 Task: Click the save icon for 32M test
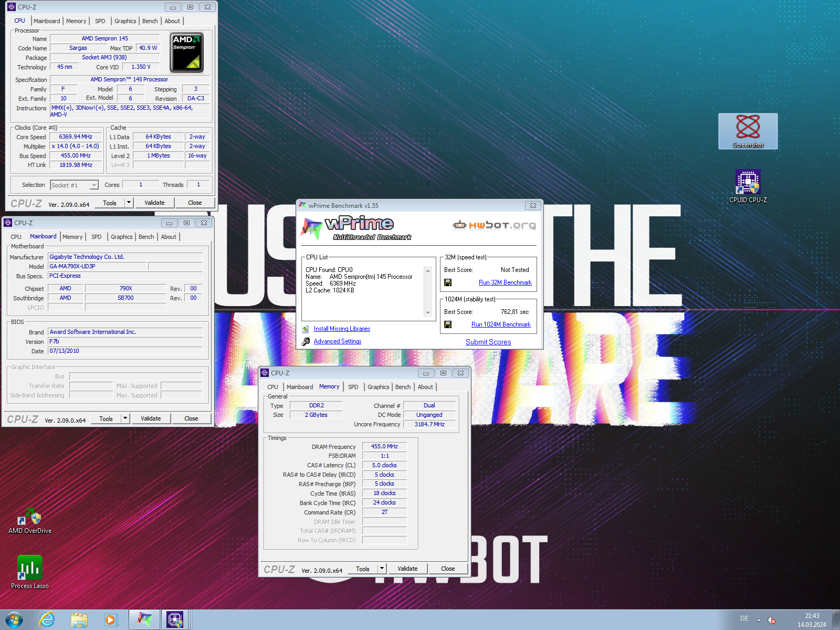pos(448,282)
